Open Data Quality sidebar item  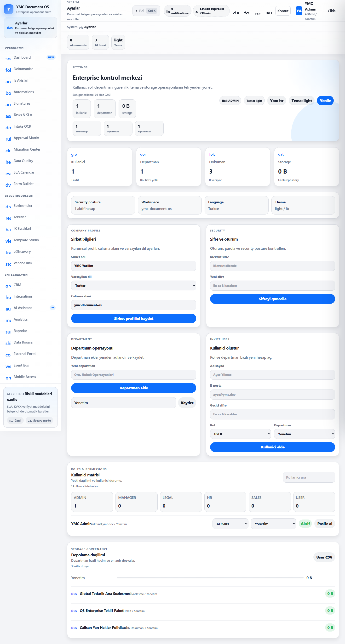(30, 161)
